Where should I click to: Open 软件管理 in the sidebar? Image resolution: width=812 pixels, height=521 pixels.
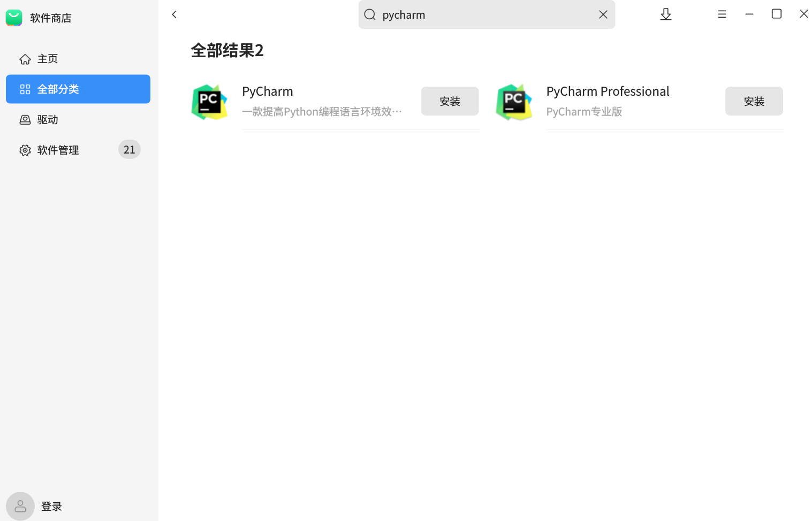[78, 150]
